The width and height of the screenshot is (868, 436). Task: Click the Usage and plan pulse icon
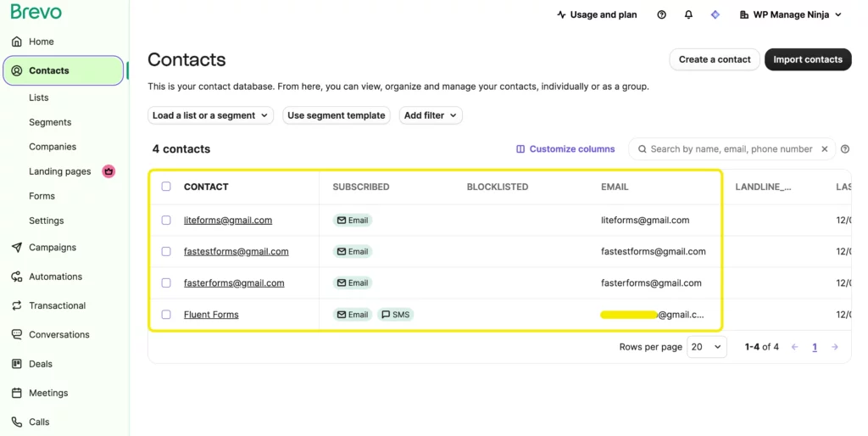coord(561,15)
